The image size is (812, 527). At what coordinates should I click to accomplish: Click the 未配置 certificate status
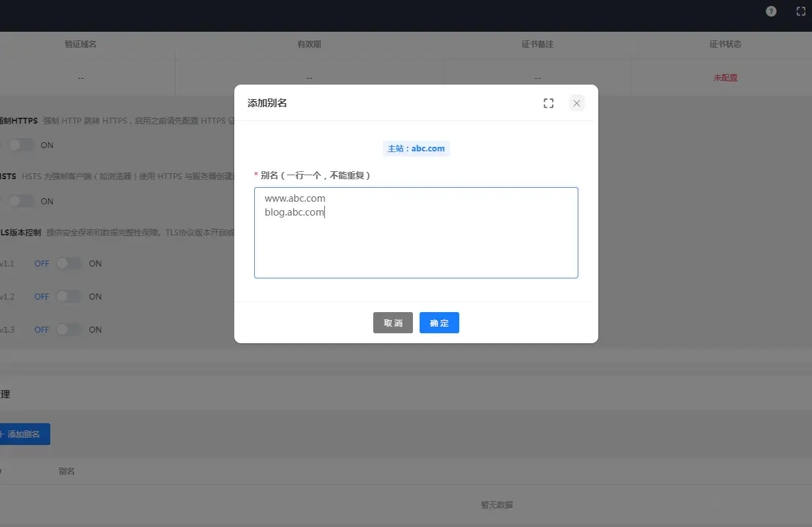pyautogui.click(x=725, y=77)
